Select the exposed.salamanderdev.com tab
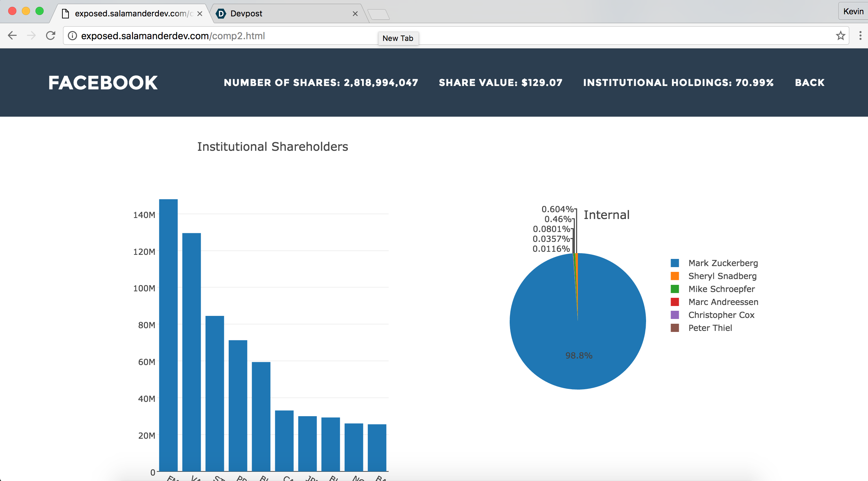Viewport: 868px width, 481px height. click(133, 14)
